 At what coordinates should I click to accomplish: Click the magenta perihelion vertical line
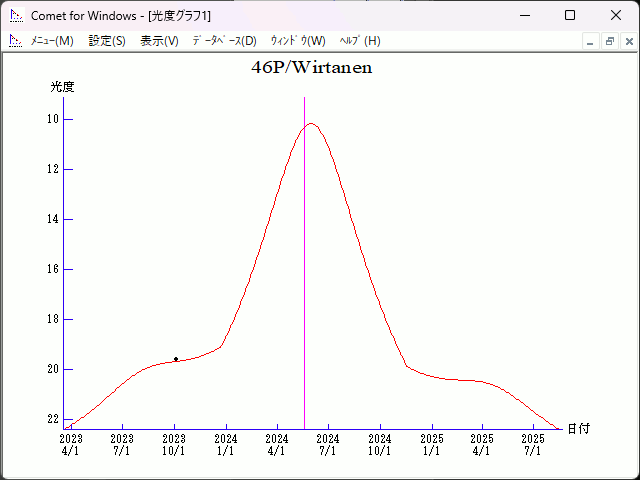point(304,263)
